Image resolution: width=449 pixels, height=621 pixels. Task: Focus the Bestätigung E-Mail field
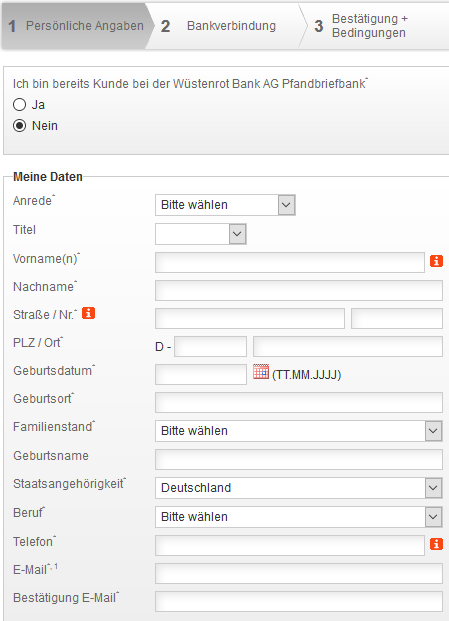[299, 602]
